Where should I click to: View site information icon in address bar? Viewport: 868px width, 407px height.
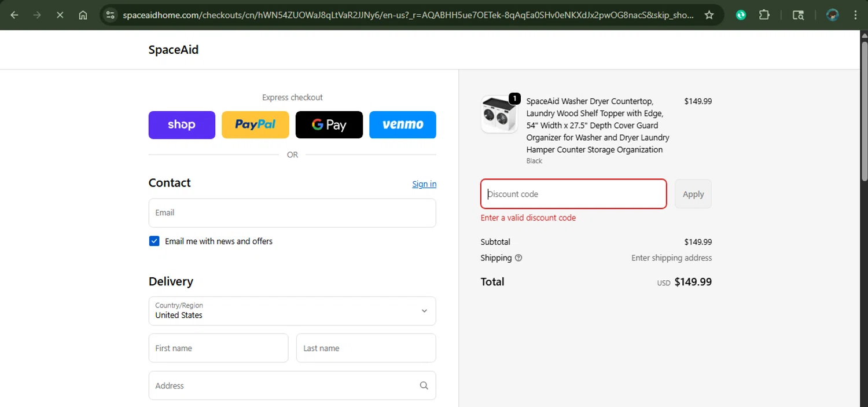(111, 15)
